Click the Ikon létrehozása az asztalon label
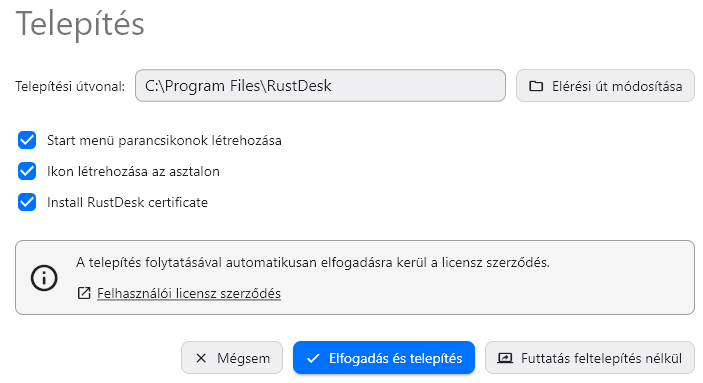Viewport: 703px width, 383px height. coord(133,171)
